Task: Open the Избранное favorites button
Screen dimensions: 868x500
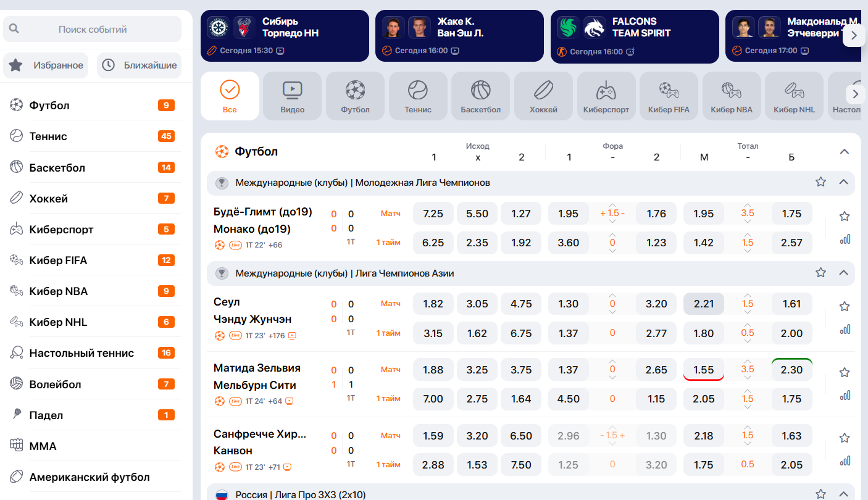Action: pyautogui.click(x=46, y=65)
